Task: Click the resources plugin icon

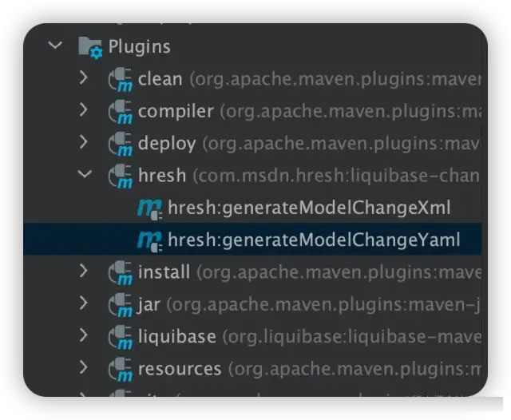Action: (x=121, y=369)
